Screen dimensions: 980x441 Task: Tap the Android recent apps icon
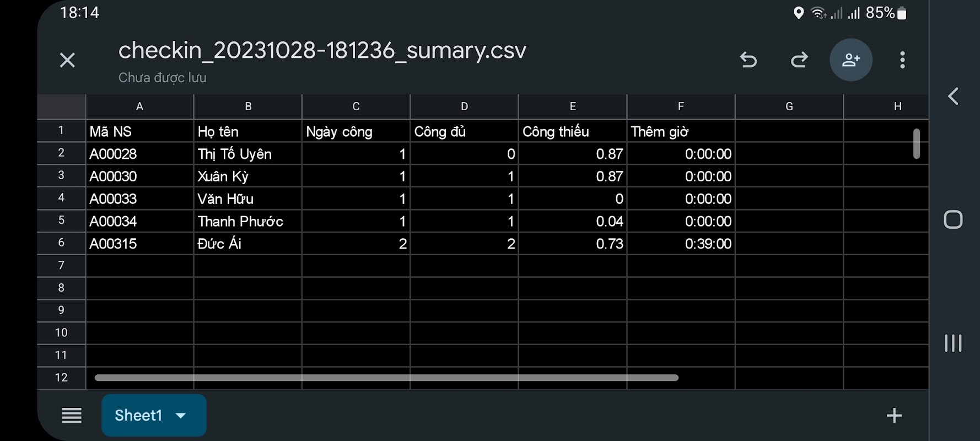tap(953, 343)
